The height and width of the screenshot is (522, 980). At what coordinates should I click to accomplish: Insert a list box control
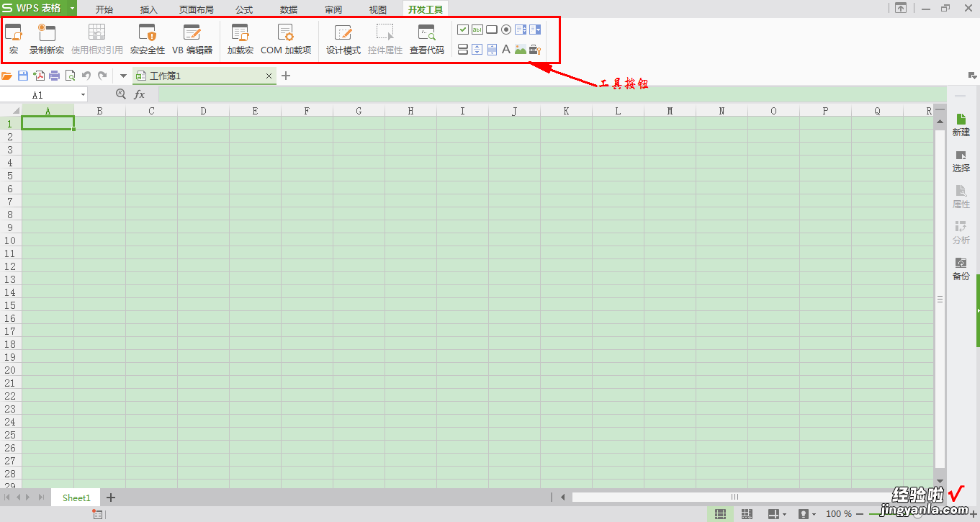coord(521,30)
